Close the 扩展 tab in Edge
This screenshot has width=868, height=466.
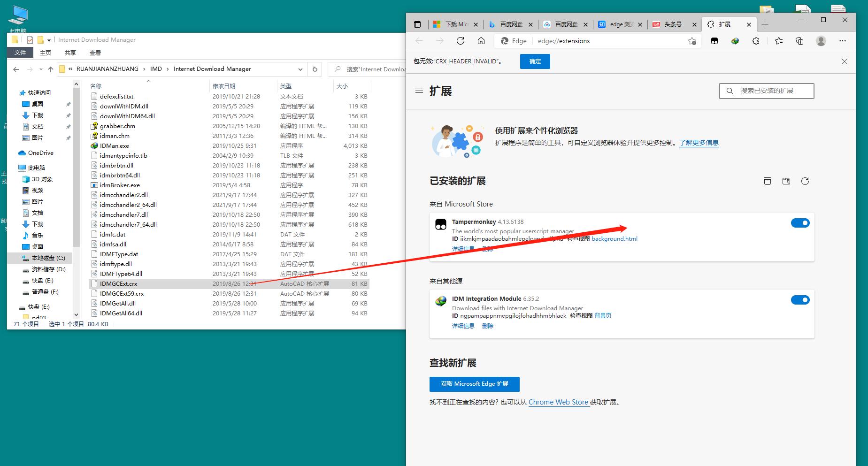(749, 24)
